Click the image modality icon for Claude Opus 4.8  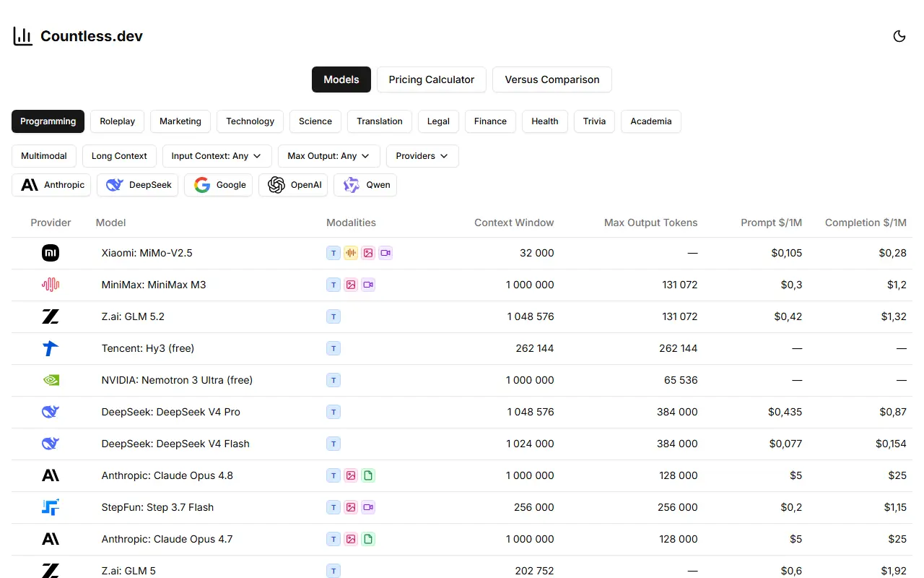pyautogui.click(x=351, y=475)
